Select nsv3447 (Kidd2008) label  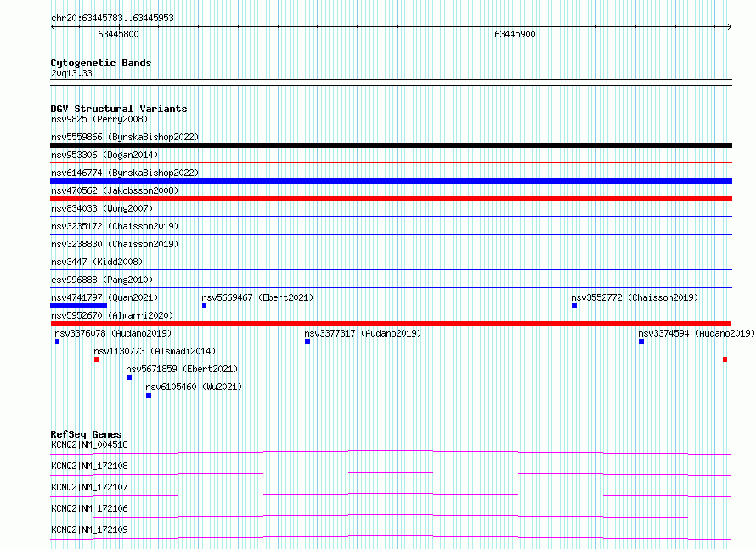tap(97, 262)
